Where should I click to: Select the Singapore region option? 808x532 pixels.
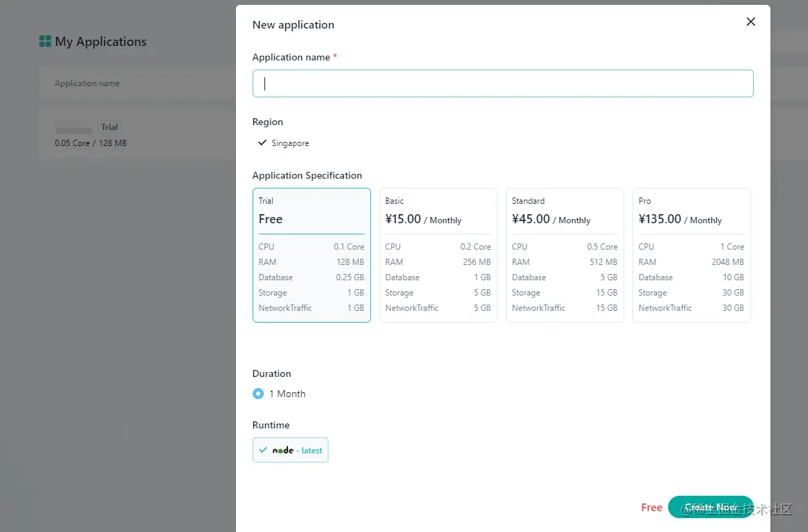[x=283, y=143]
